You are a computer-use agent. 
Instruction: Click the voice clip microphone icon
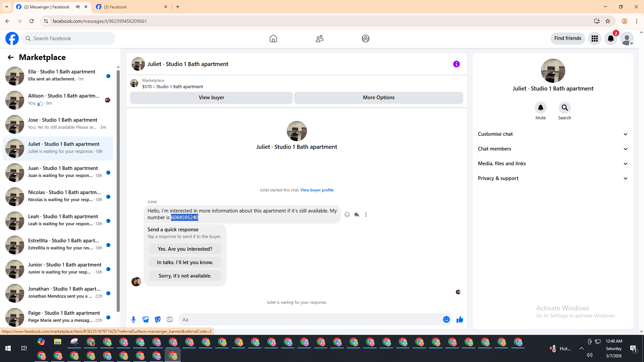pos(133,319)
